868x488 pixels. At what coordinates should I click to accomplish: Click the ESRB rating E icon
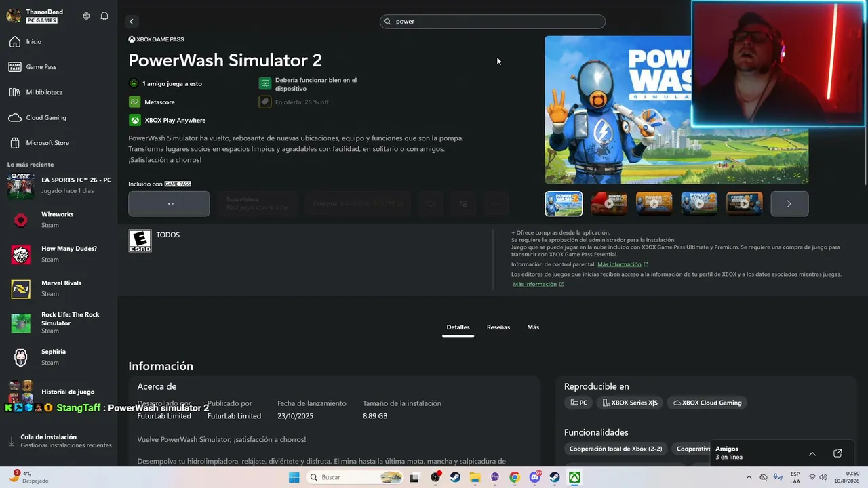pyautogui.click(x=140, y=241)
